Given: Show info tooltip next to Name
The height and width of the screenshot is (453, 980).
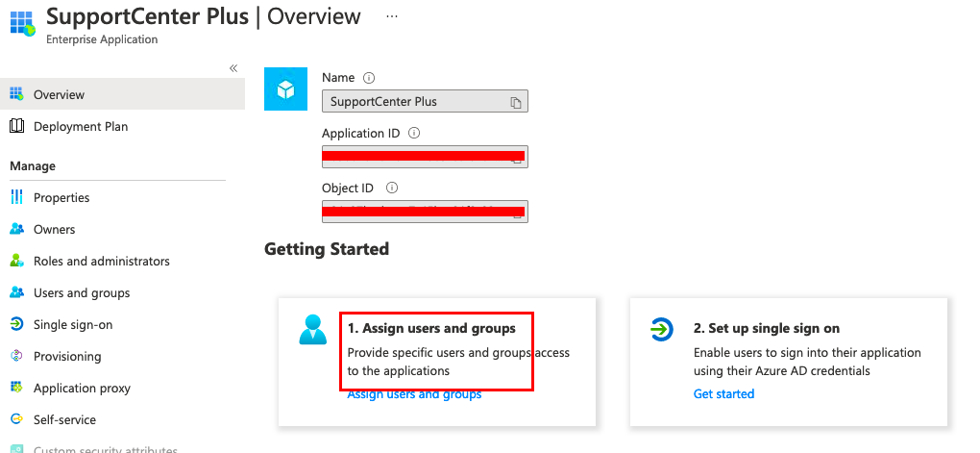Looking at the screenshot, I should tap(369, 78).
